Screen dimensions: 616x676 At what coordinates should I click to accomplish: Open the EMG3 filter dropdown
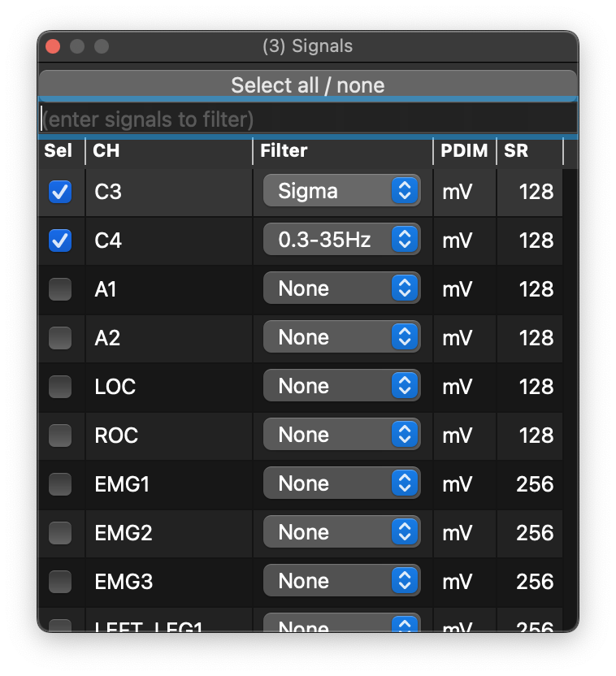[x=341, y=581]
